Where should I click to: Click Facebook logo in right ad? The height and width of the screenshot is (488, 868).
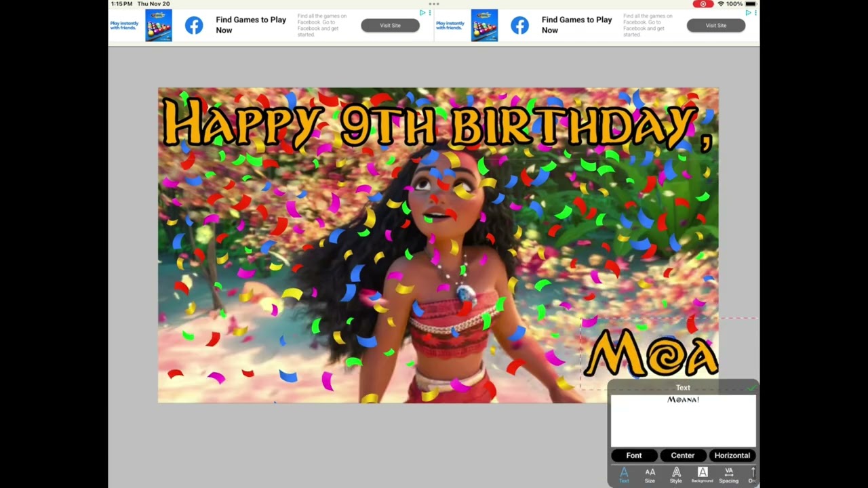pos(519,26)
